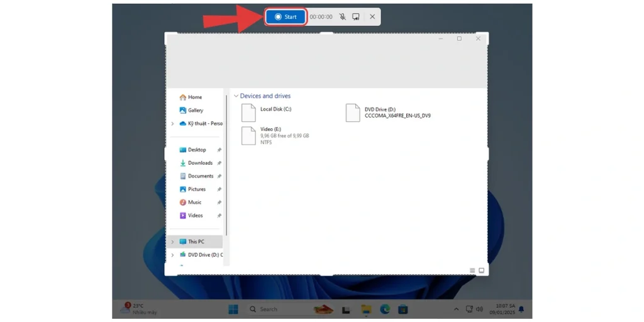Open Gallery in the sidebar
This screenshot has height=322, width=644.
(195, 111)
